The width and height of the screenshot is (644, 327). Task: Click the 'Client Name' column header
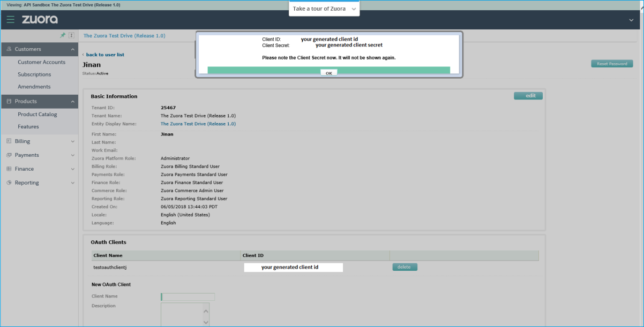point(108,256)
